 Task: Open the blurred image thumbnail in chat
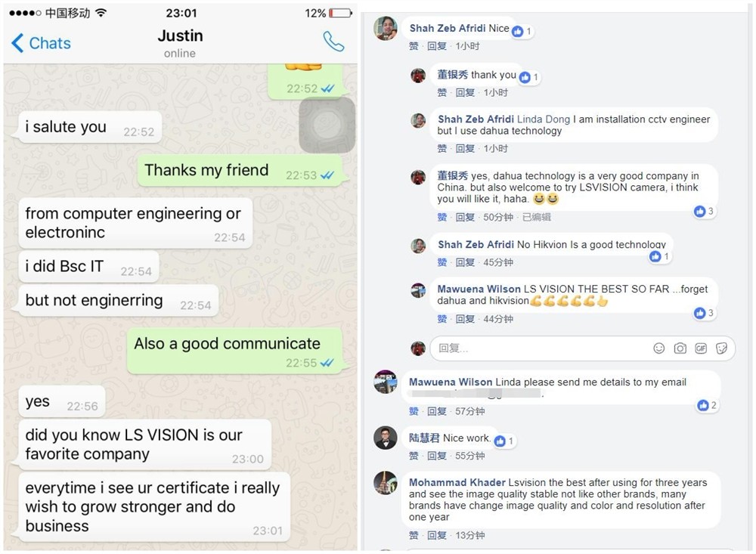327,125
